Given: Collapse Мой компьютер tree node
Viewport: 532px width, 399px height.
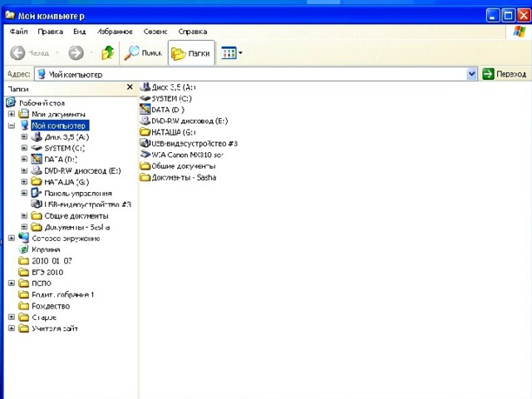Looking at the screenshot, I should click(x=11, y=126).
